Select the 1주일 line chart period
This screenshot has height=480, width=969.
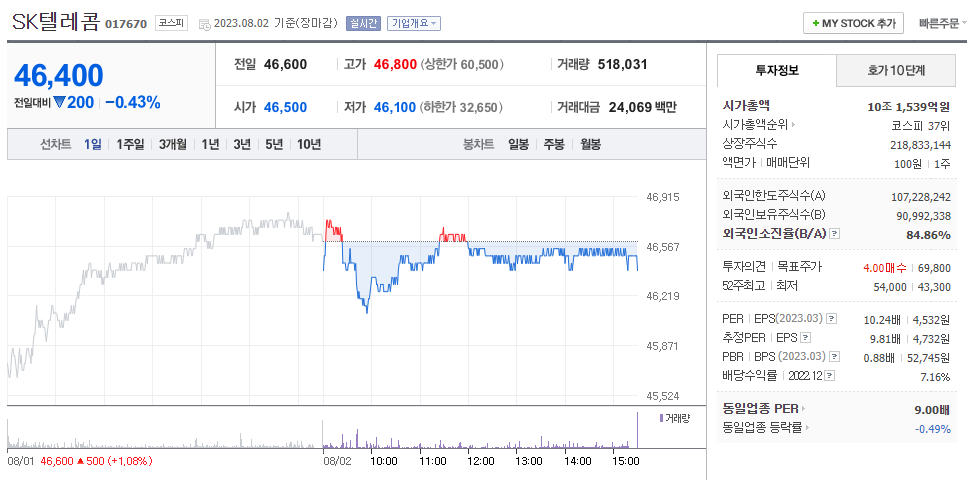130,145
